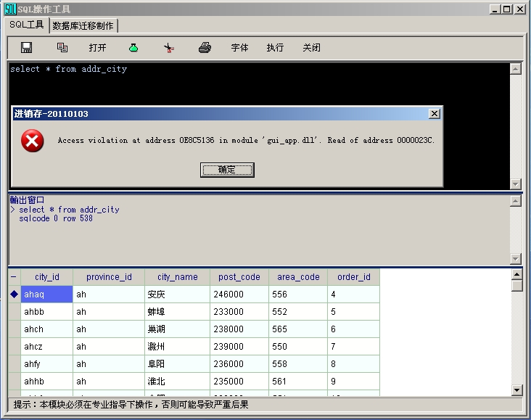Click the copy documents toolbar icon
Screen dimensions: 531x420
point(62,48)
